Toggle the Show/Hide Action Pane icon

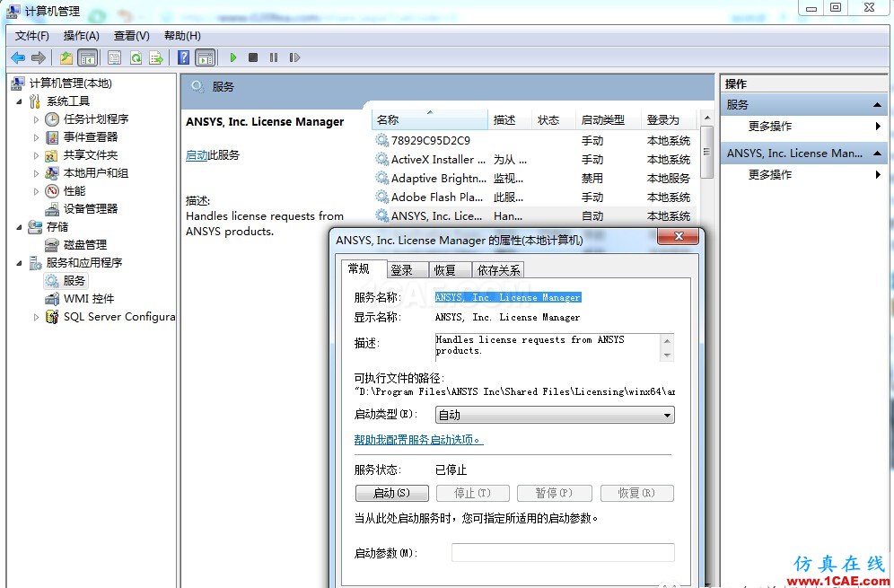pos(206,57)
